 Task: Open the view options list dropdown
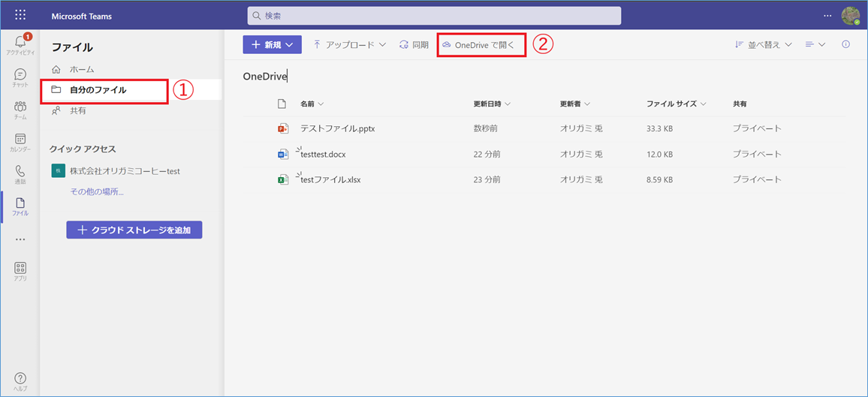tap(815, 45)
